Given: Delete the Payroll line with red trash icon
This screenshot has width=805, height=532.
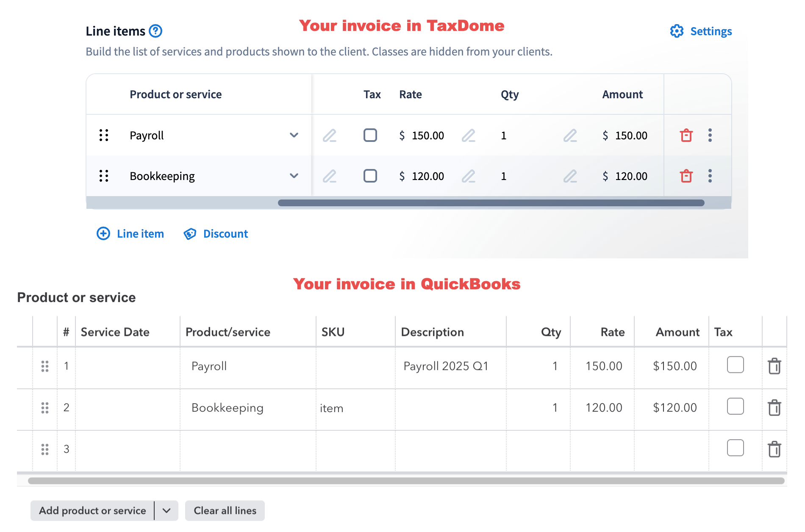Looking at the screenshot, I should [x=686, y=136].
